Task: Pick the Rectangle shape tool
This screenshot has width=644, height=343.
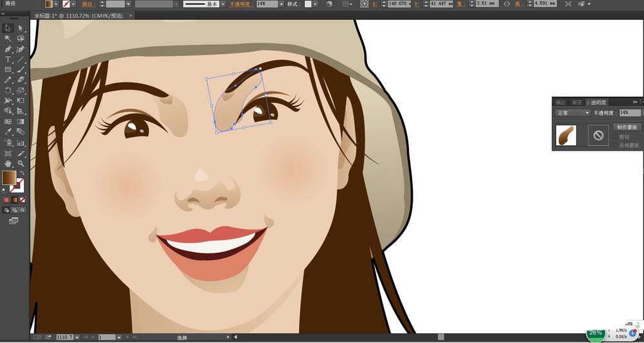Action: click(8, 70)
